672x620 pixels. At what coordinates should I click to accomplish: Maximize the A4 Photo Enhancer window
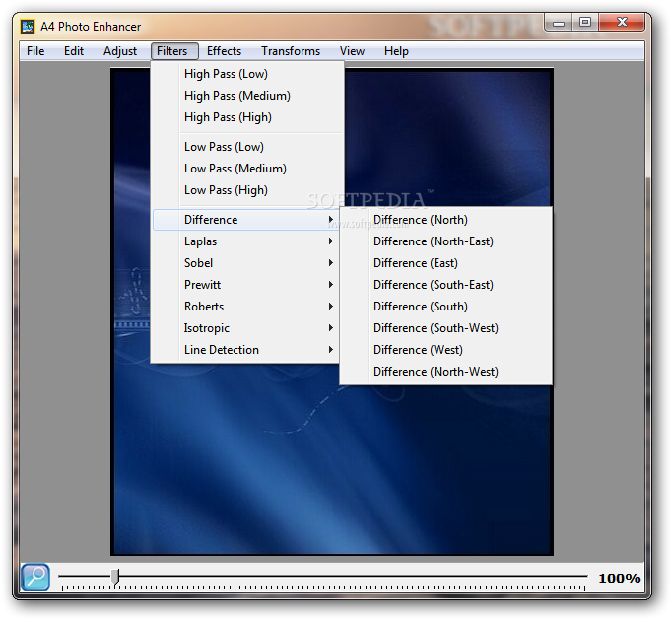point(585,23)
